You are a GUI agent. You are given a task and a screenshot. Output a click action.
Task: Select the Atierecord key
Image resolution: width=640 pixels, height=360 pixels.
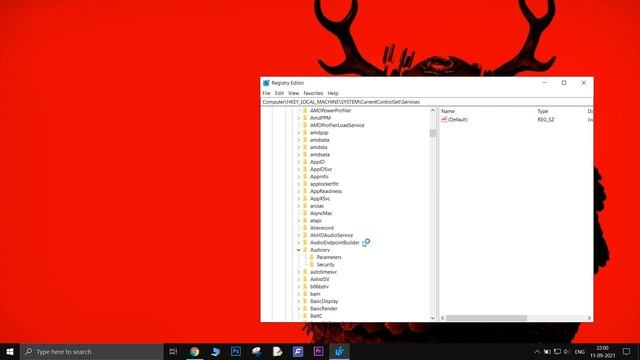click(322, 228)
